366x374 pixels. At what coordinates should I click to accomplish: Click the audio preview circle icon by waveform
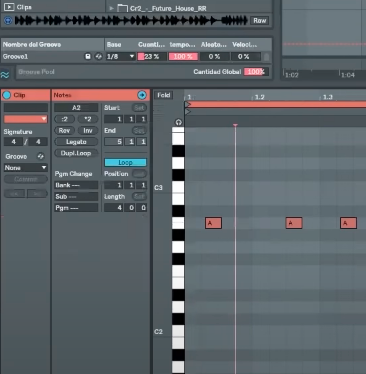8,21
